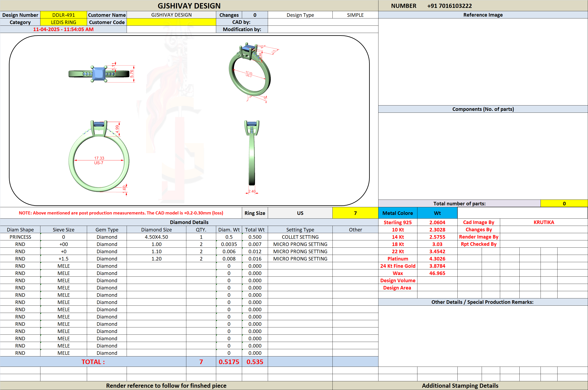
Task: Select the yellow total number of parts value
Action: tap(564, 203)
